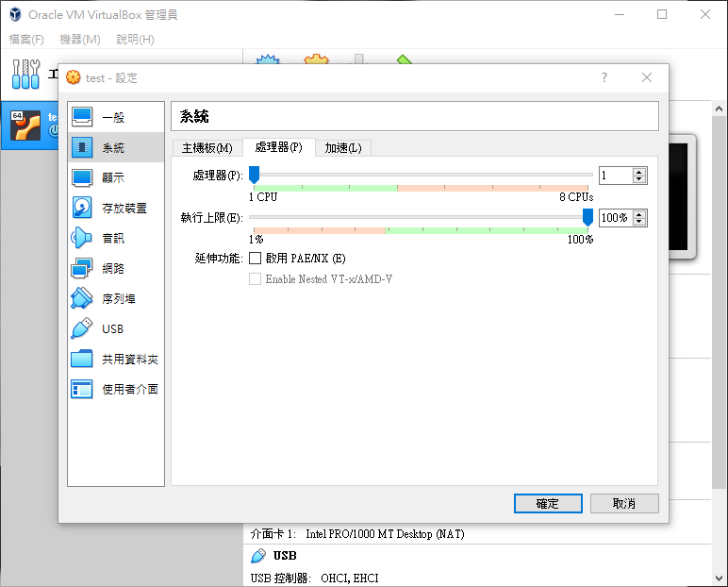Increase execution cap with up arrow
Screen dimensions: 728x587
click(639, 214)
